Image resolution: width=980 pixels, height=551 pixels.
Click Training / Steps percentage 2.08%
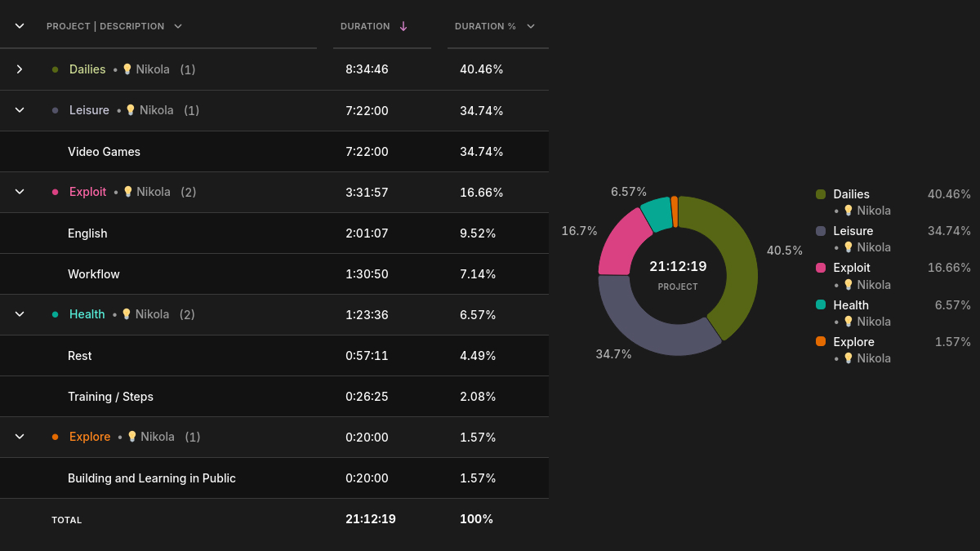pyautogui.click(x=478, y=397)
